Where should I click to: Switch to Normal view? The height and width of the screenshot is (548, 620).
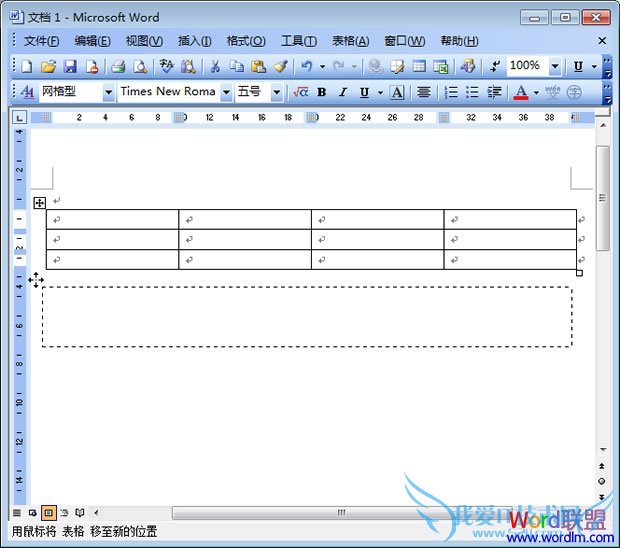point(17,513)
